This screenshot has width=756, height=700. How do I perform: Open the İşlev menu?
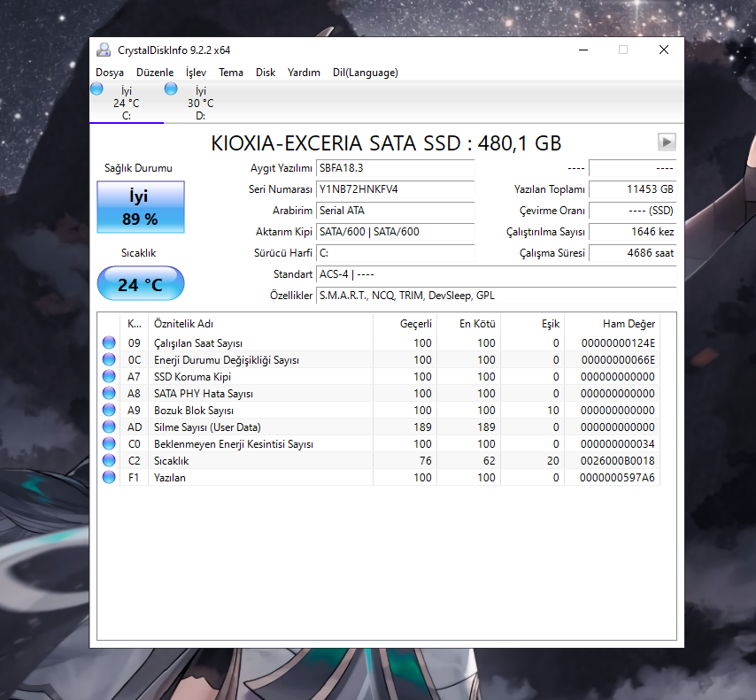pyautogui.click(x=196, y=73)
